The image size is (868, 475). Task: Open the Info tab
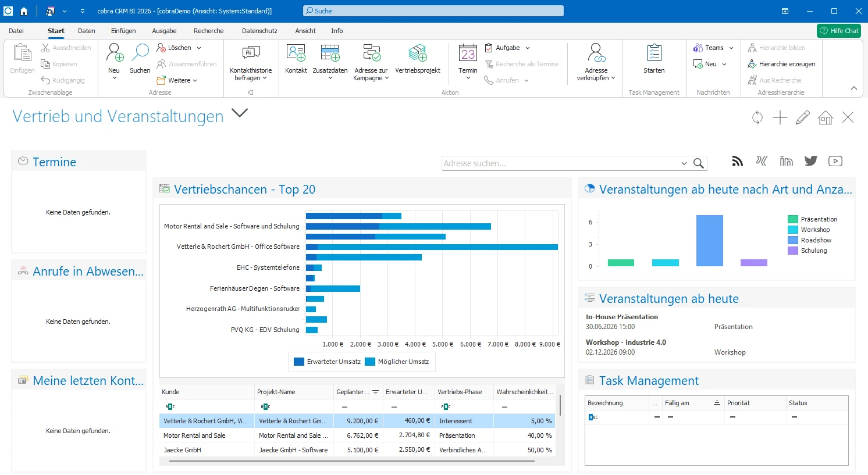tap(337, 31)
